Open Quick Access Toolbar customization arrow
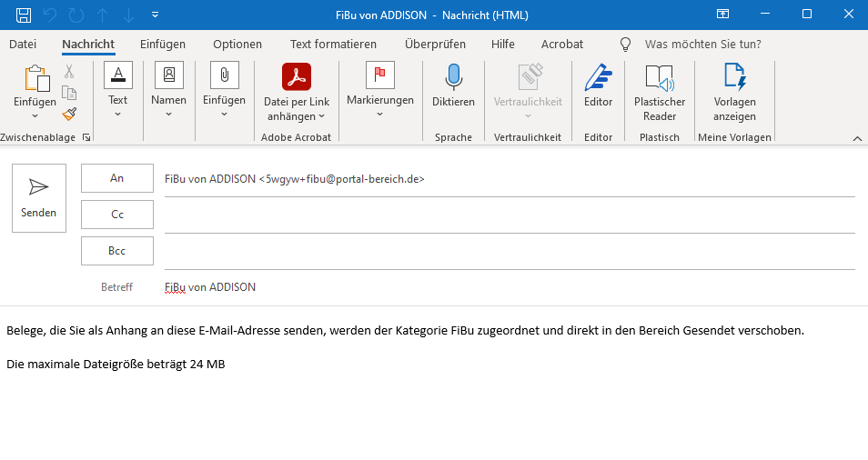The height and width of the screenshot is (460, 868). (x=155, y=15)
